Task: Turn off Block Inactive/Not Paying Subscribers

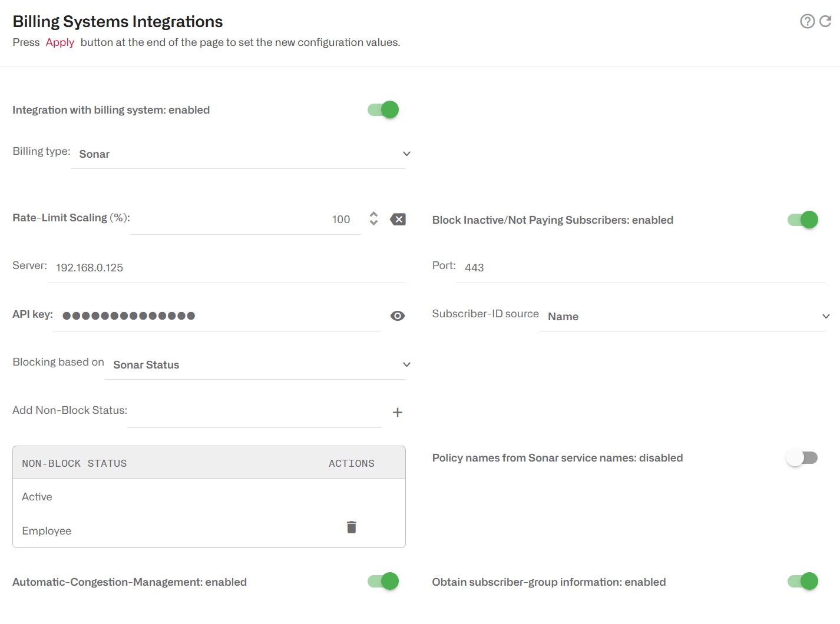Action: [802, 220]
